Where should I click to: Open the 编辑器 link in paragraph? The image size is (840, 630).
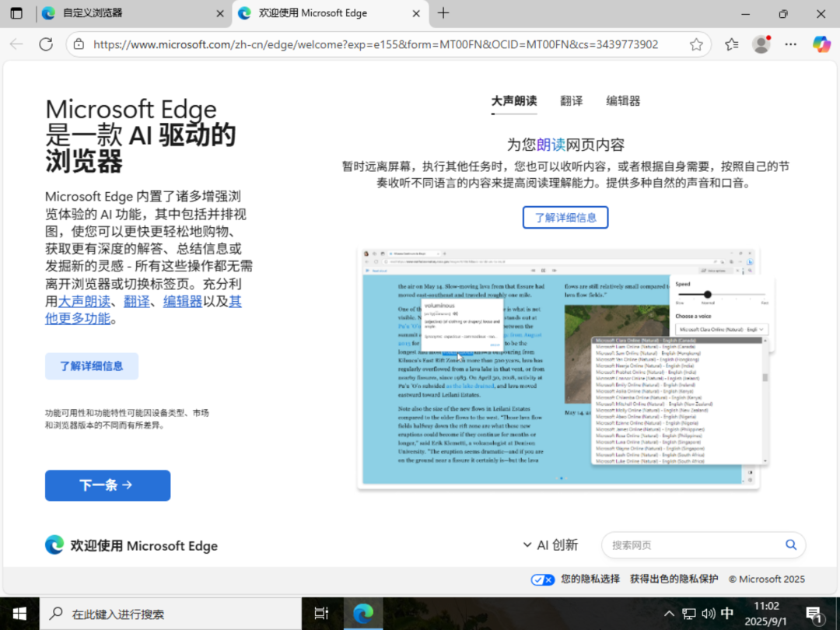pos(183,302)
